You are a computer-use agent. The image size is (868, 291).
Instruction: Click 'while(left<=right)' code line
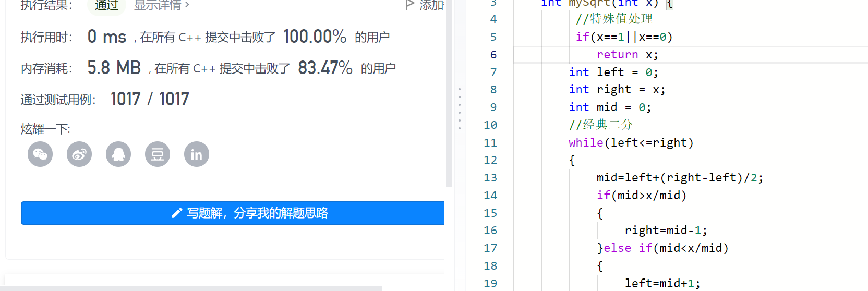click(x=631, y=143)
